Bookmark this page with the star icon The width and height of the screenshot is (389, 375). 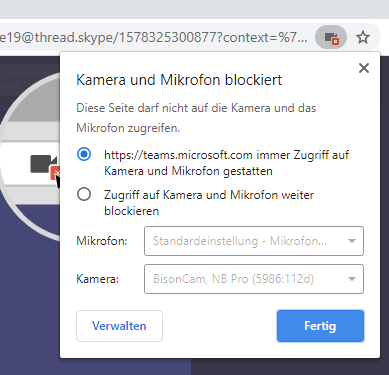[363, 37]
